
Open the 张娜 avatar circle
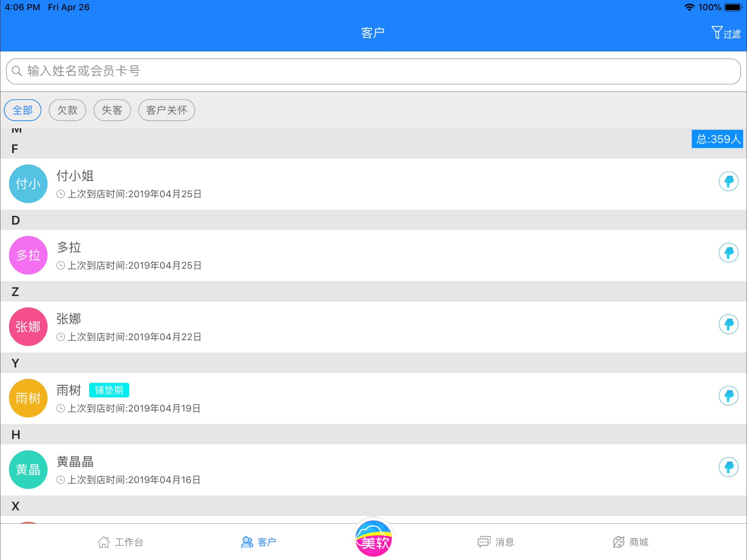click(x=28, y=326)
